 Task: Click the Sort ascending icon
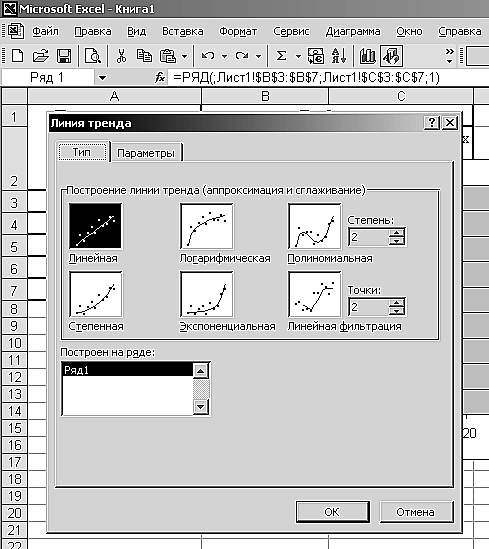[339, 56]
